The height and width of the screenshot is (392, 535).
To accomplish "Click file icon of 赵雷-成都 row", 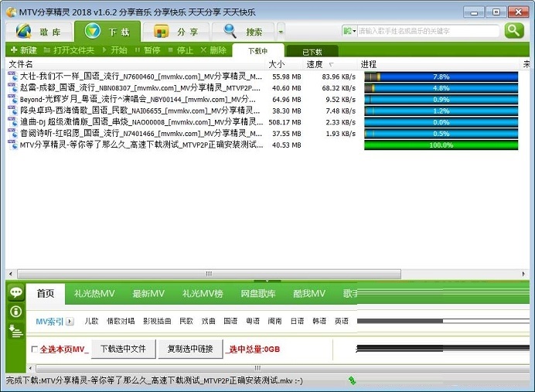I will point(12,88).
